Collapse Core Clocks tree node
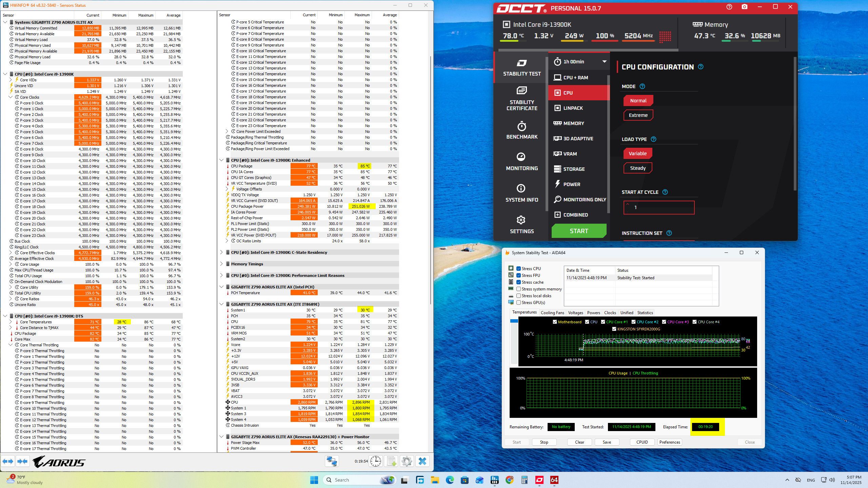Screen dimensions: 868x488 point(11,97)
